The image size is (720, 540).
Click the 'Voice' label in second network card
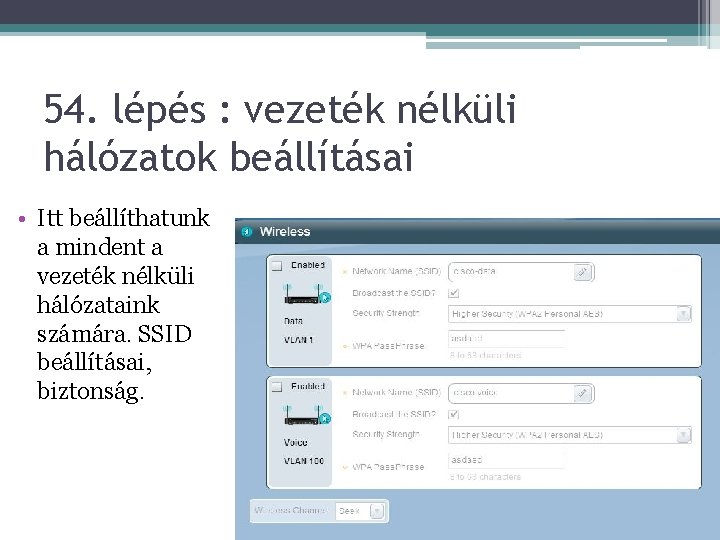pyautogui.click(x=295, y=442)
